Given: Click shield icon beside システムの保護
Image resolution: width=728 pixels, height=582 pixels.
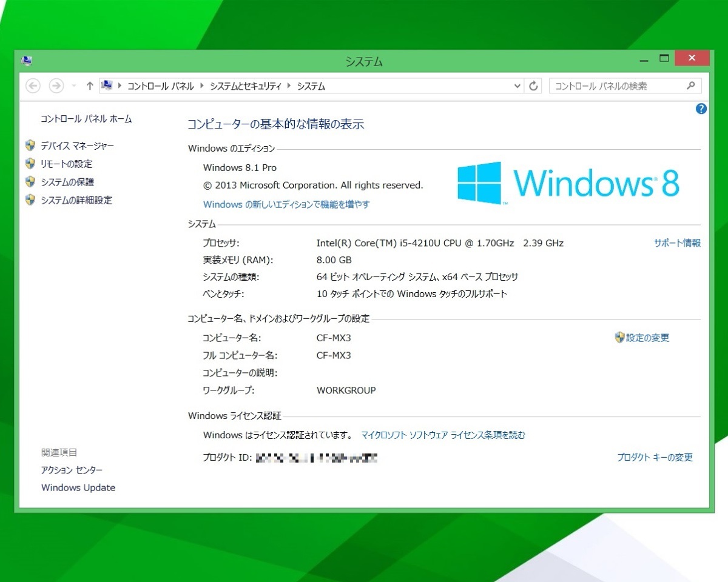Looking at the screenshot, I should [30, 182].
